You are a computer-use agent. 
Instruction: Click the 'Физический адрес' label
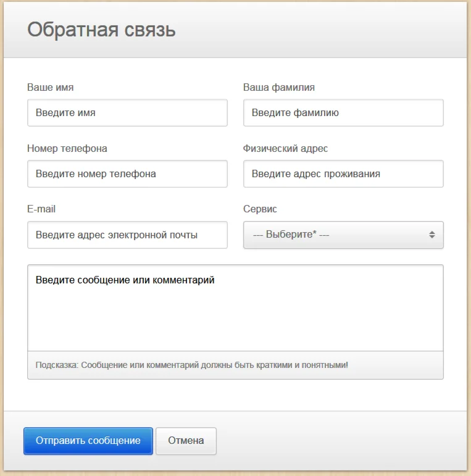(x=285, y=148)
